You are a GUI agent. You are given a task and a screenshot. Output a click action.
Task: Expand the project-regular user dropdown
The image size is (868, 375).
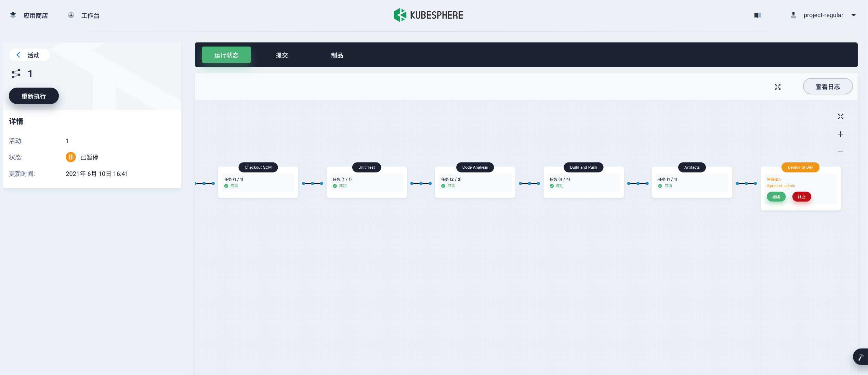point(853,15)
